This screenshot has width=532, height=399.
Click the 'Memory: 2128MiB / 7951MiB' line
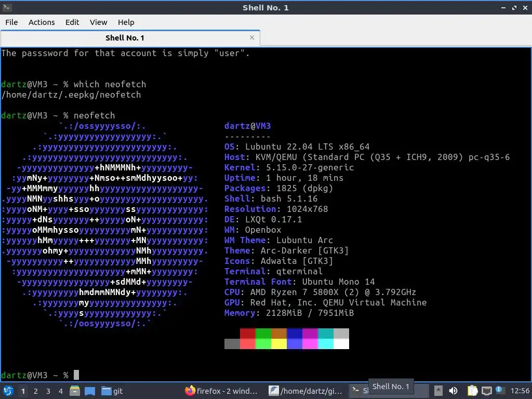click(289, 313)
